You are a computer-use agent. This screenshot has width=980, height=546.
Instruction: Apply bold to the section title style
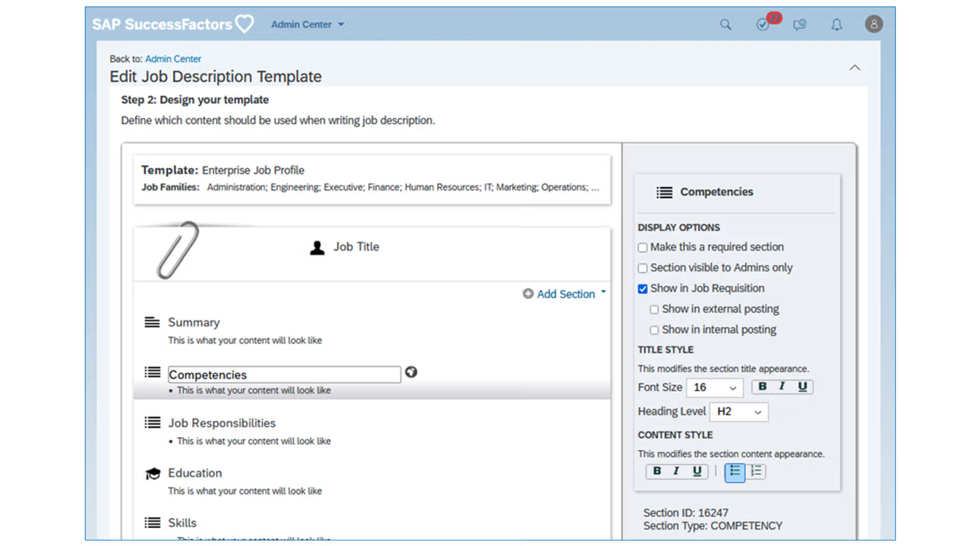coord(762,387)
